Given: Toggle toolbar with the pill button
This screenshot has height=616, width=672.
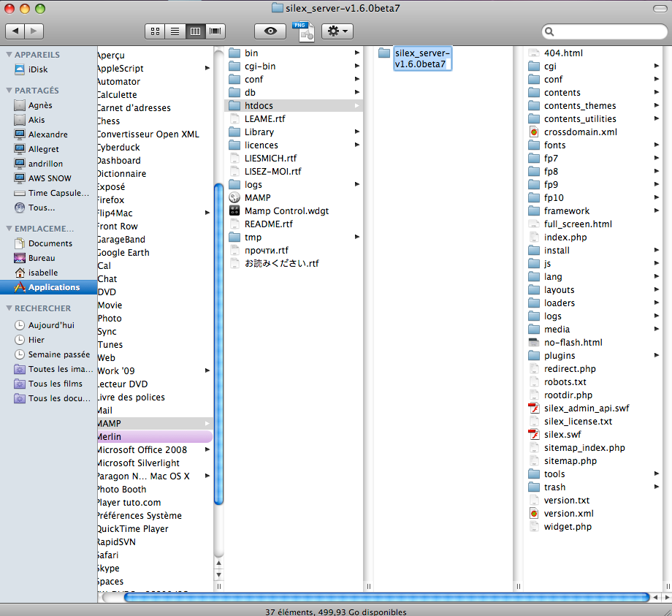Looking at the screenshot, I should click(660, 9).
